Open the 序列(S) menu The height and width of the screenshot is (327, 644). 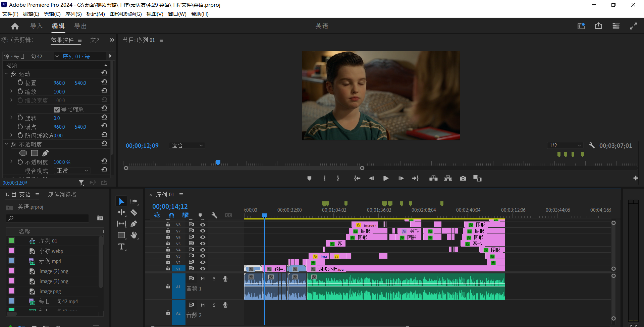tap(73, 14)
